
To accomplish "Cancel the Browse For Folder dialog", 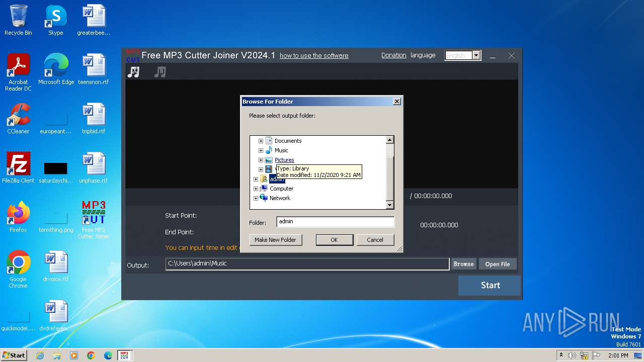I will click(x=375, y=240).
